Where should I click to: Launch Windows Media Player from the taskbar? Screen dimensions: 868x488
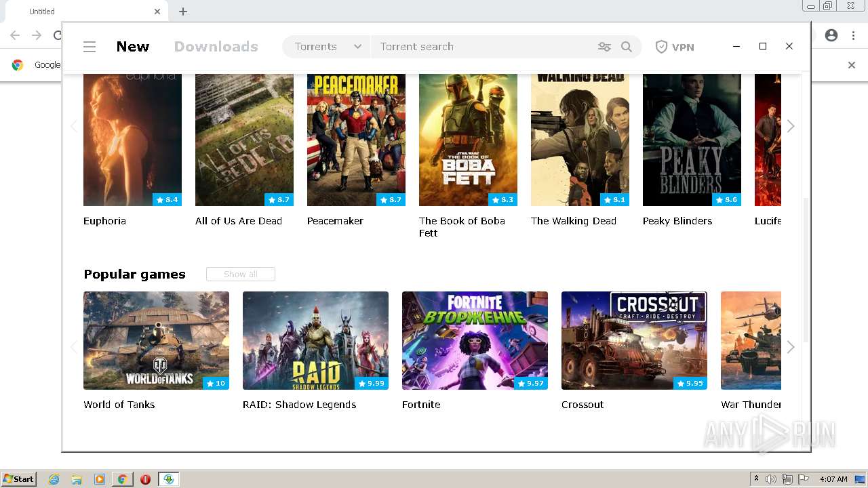pyautogui.click(x=100, y=479)
